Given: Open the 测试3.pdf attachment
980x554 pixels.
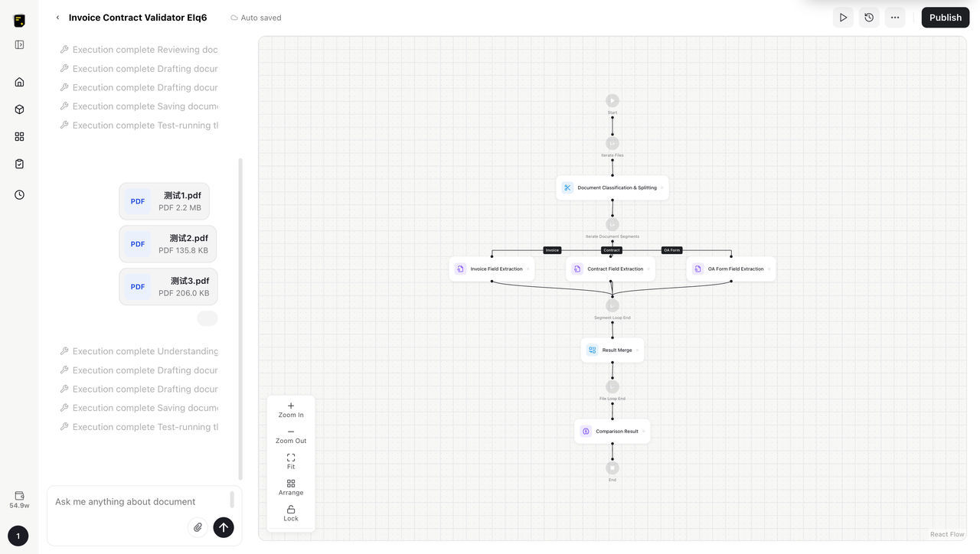Looking at the screenshot, I should click(x=168, y=287).
